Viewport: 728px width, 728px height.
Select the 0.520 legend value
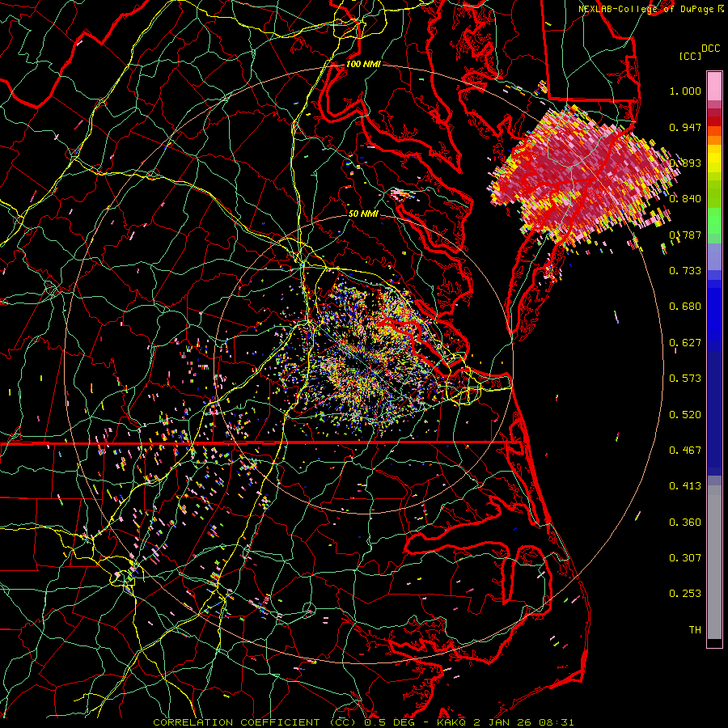pyautogui.click(x=685, y=415)
